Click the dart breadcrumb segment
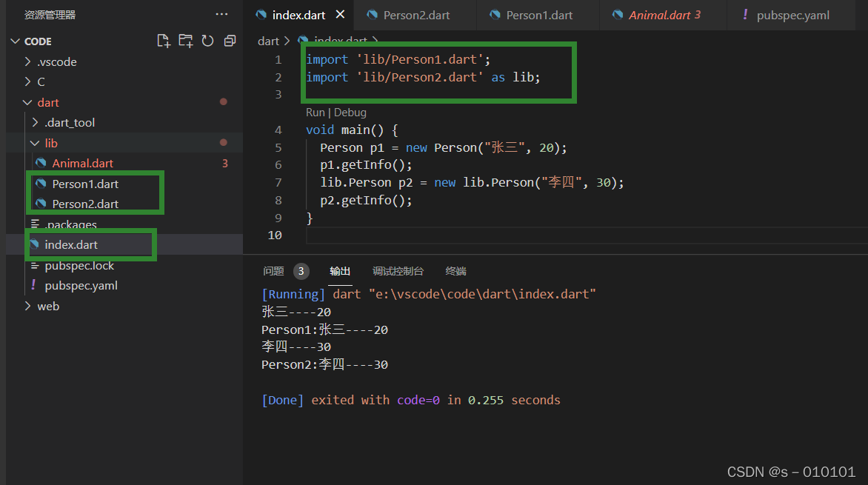868x485 pixels. (x=268, y=41)
